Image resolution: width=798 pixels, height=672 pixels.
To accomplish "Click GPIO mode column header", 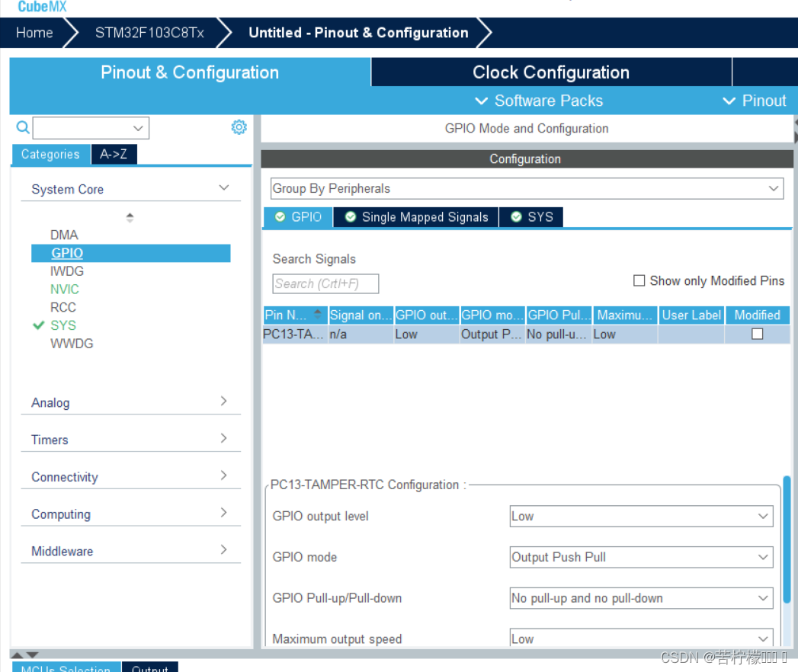I will tap(492, 315).
